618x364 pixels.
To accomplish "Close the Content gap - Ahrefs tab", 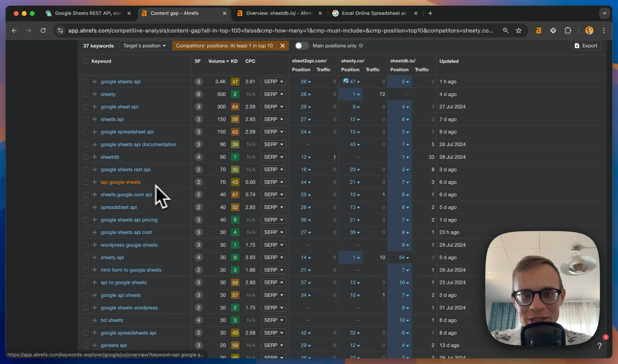I will 225,13.
